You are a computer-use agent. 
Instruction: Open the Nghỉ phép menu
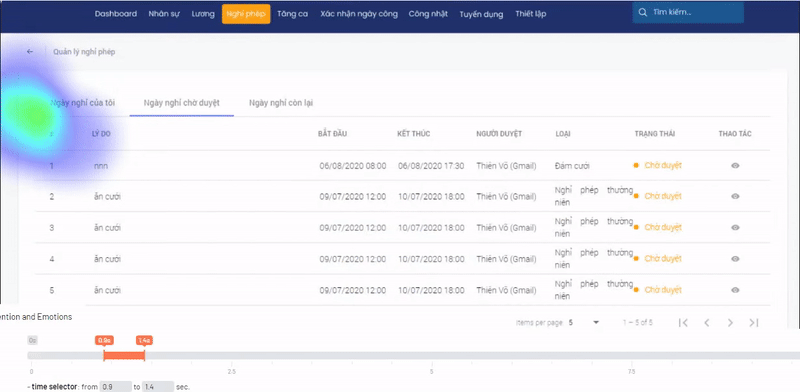[246, 14]
